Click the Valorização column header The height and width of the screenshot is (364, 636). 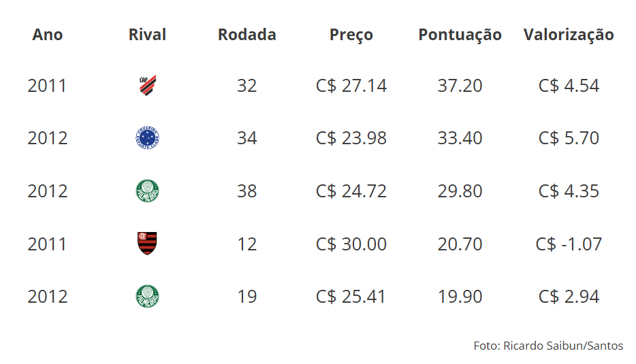click(569, 35)
